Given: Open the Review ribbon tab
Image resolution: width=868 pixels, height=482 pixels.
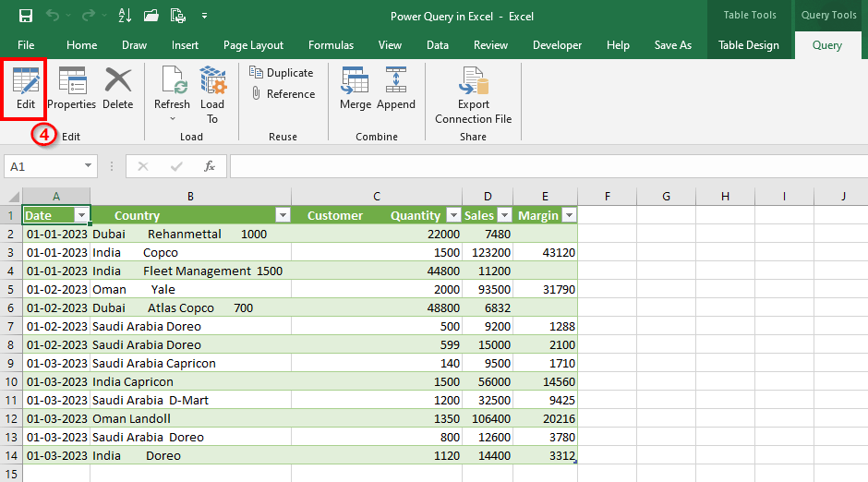Looking at the screenshot, I should coord(490,45).
